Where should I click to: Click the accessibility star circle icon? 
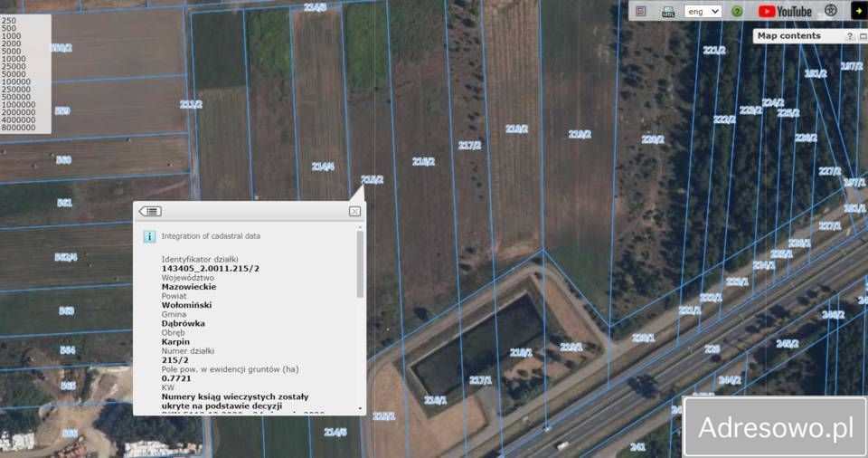830,11
